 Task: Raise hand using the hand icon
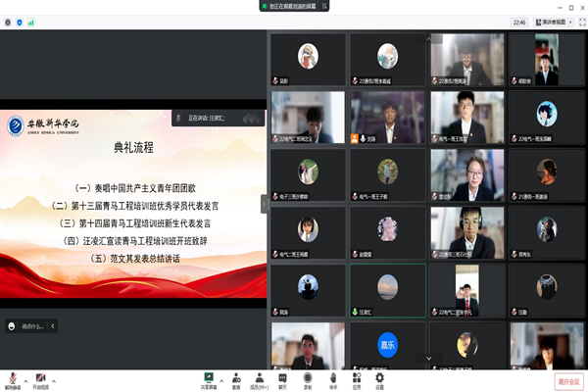coord(332,378)
